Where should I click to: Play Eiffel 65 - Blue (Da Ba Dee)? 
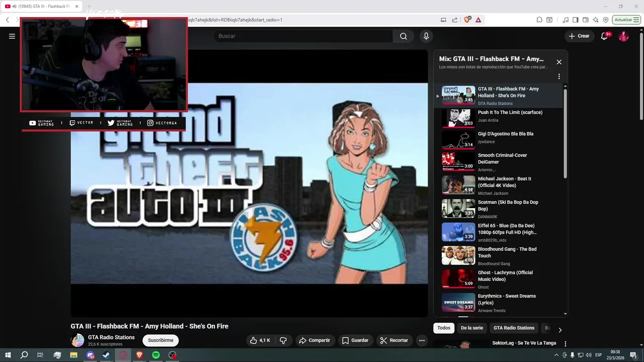coord(498,232)
